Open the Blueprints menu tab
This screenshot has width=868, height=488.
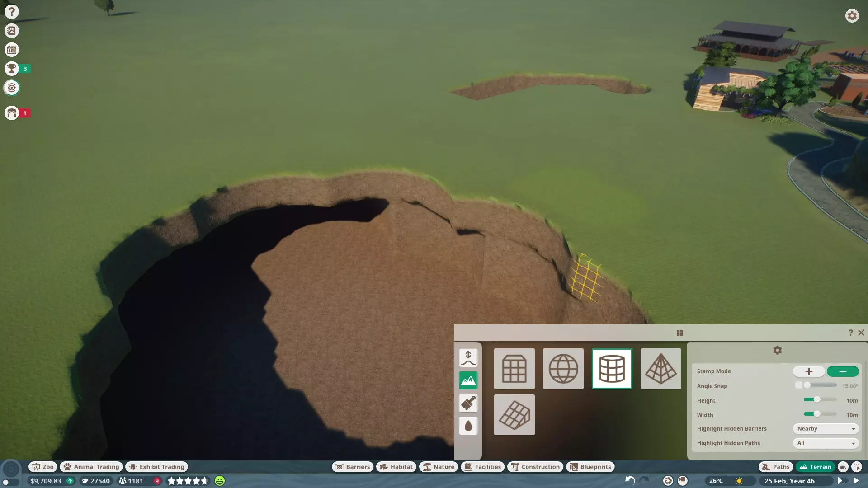tap(590, 467)
